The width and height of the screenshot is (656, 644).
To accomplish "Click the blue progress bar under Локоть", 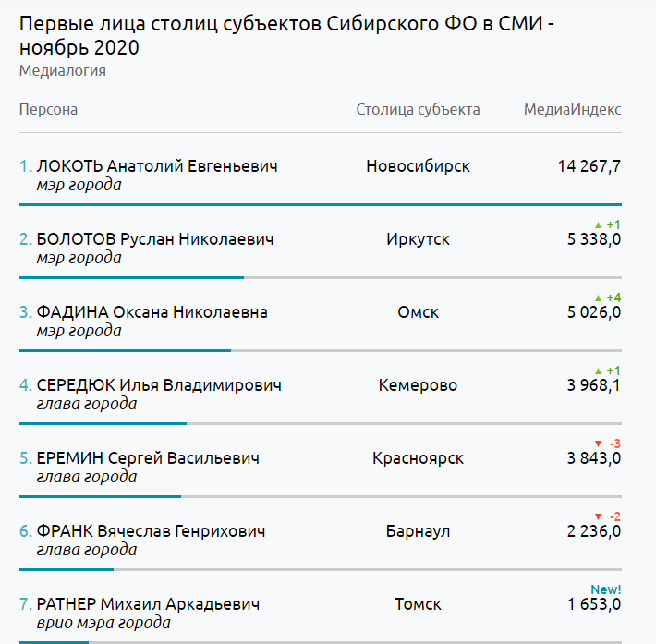I will 320,204.
